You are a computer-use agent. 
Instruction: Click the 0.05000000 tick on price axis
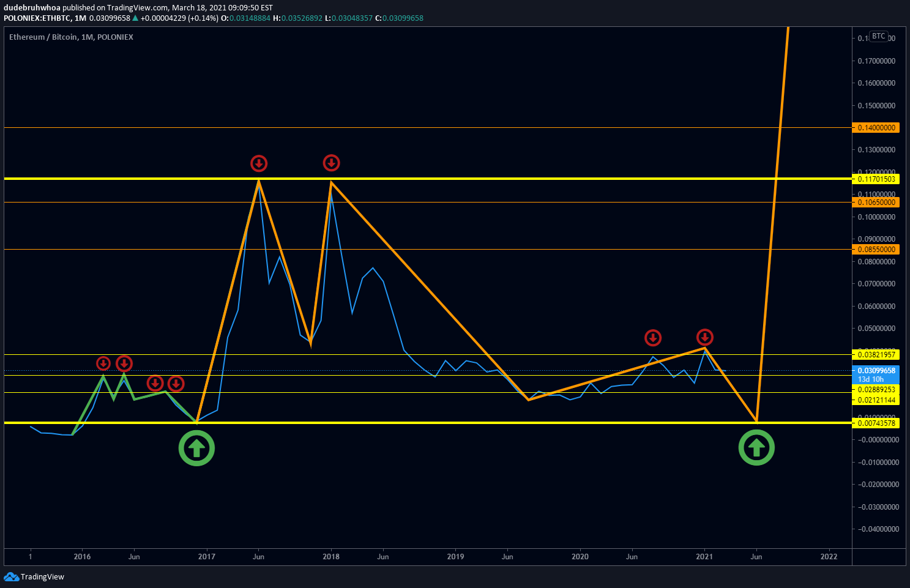point(876,329)
